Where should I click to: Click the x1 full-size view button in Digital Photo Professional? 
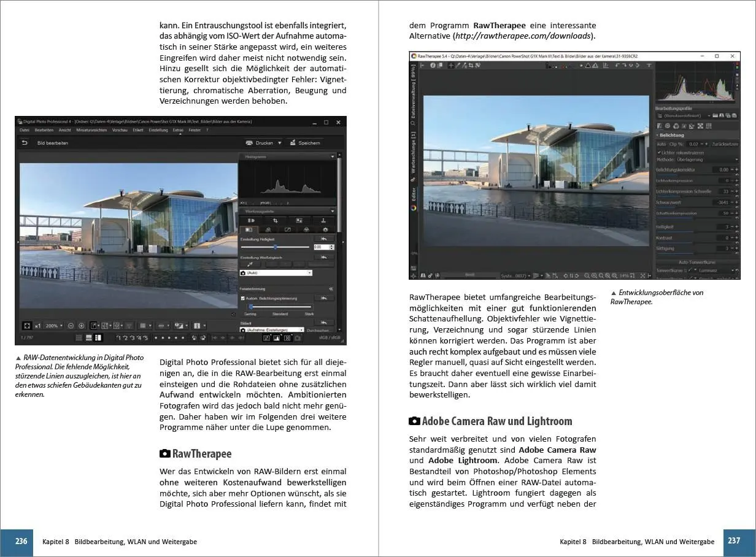point(38,326)
